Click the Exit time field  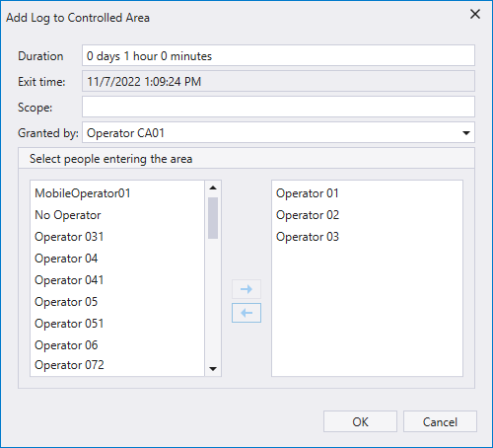(x=278, y=81)
